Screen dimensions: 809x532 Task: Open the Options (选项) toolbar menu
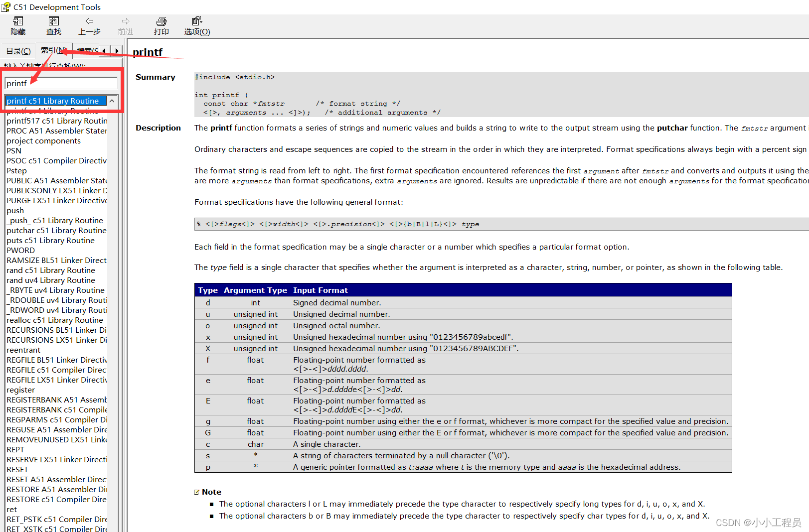click(x=197, y=26)
